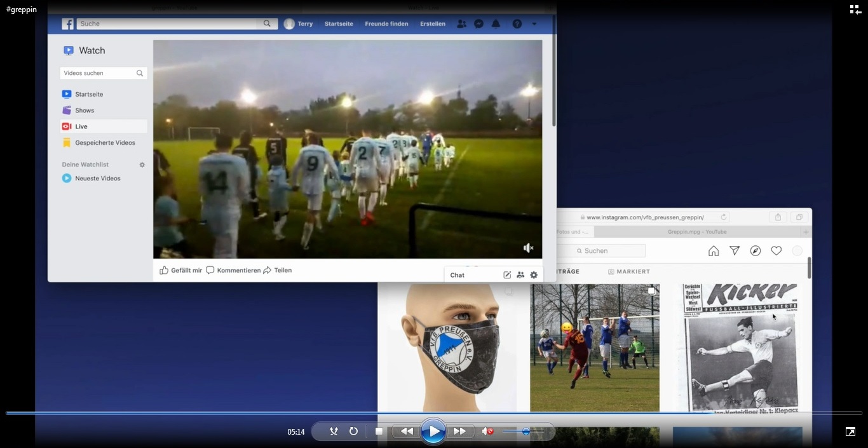Toggle repeat in the media player
Viewport: 868px width, 448px height.
353,431
